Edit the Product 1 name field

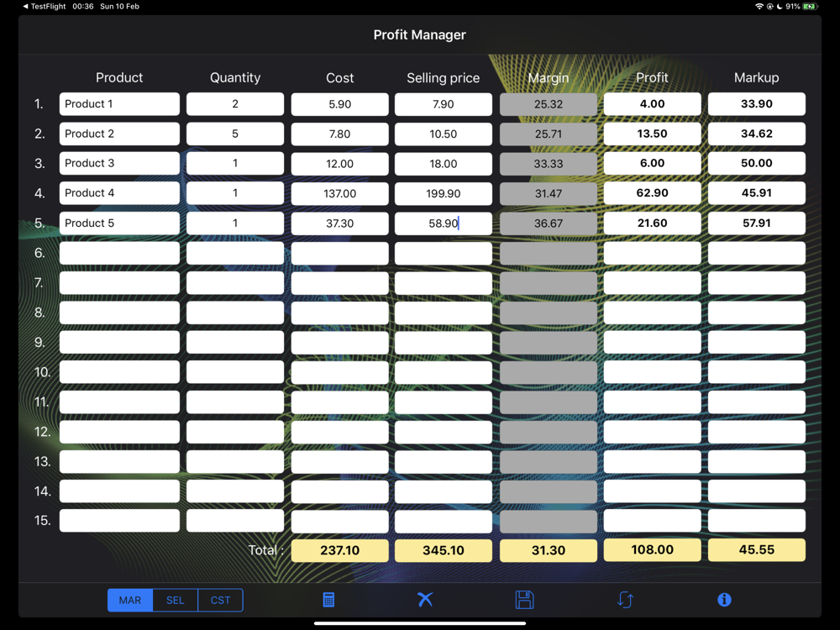click(x=119, y=104)
